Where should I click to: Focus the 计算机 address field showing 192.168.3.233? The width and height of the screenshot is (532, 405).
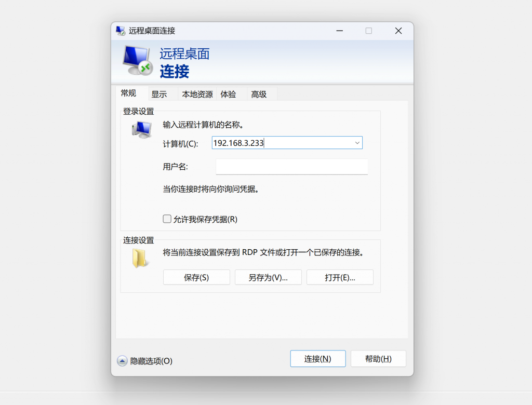click(x=281, y=143)
